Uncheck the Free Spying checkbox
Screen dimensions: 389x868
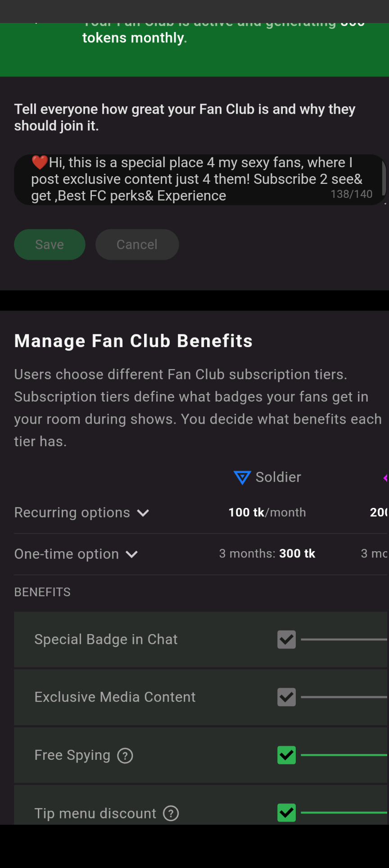point(286,755)
